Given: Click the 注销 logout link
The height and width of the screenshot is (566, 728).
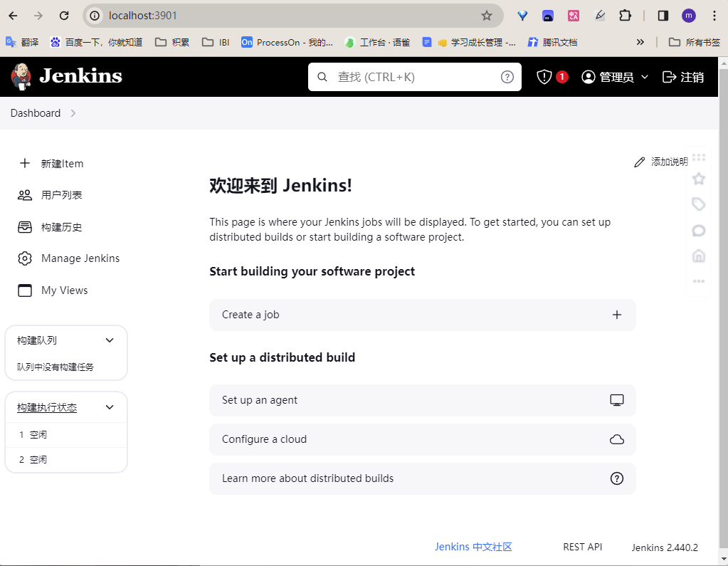Looking at the screenshot, I should [x=683, y=77].
